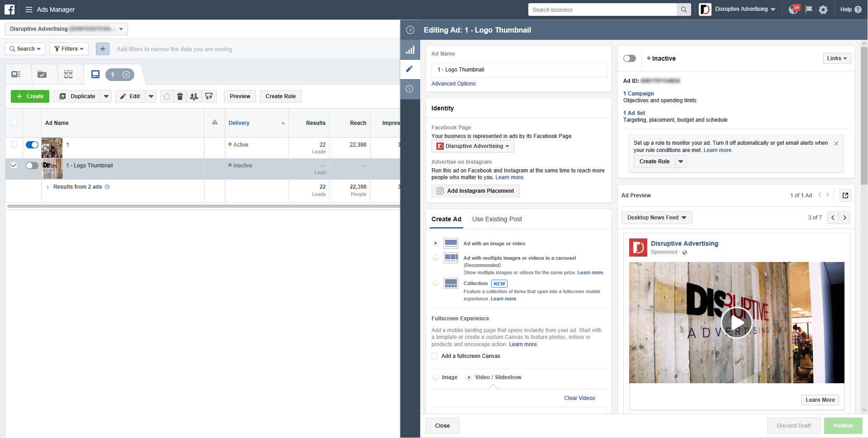Viewport: 868px width, 438px height.
Task: Switch to the Ad Sets grid tab
Action: click(x=68, y=74)
